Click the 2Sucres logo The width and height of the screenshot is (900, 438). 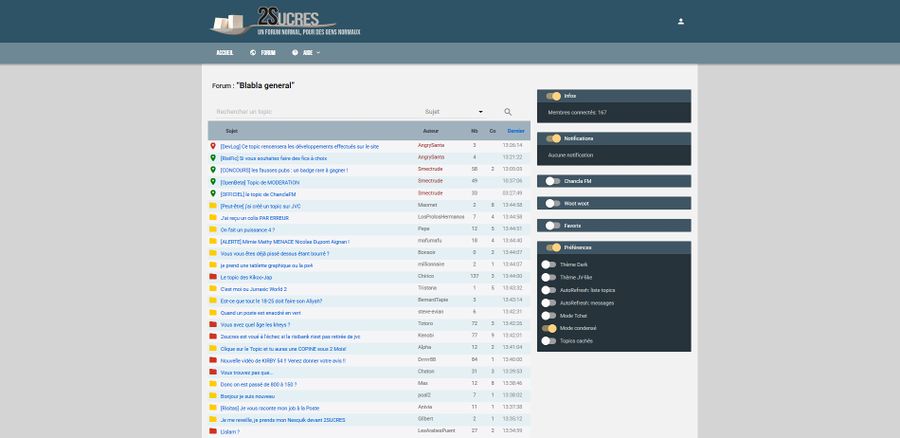(286, 22)
